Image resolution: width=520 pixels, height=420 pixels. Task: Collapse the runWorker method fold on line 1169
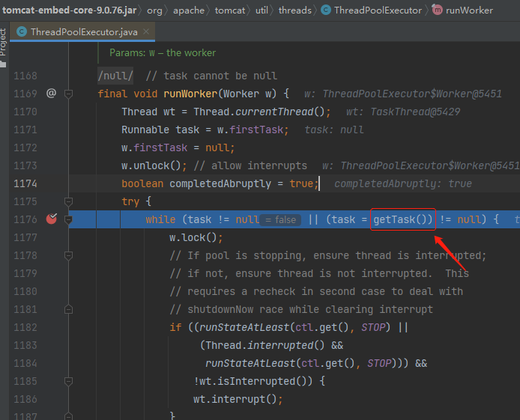tap(68, 94)
